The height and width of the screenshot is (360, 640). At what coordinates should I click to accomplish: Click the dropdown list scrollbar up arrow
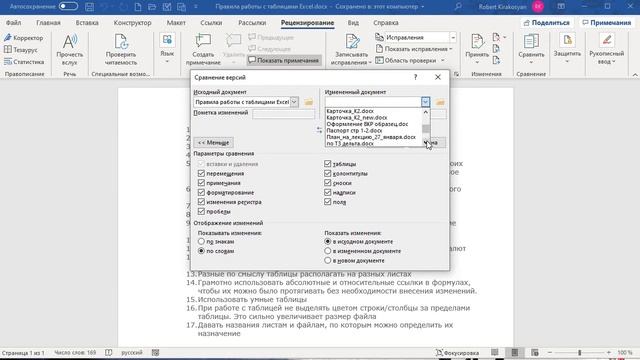426,112
